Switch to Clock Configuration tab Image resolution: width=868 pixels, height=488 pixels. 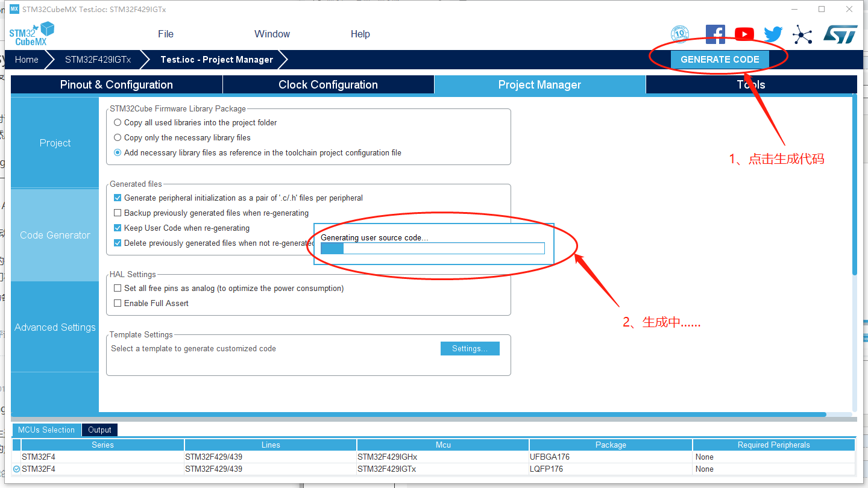(328, 85)
